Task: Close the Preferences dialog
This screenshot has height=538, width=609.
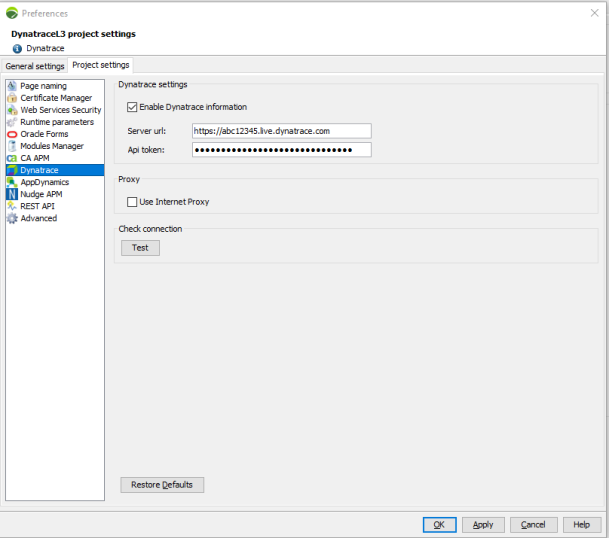Action: [x=595, y=13]
